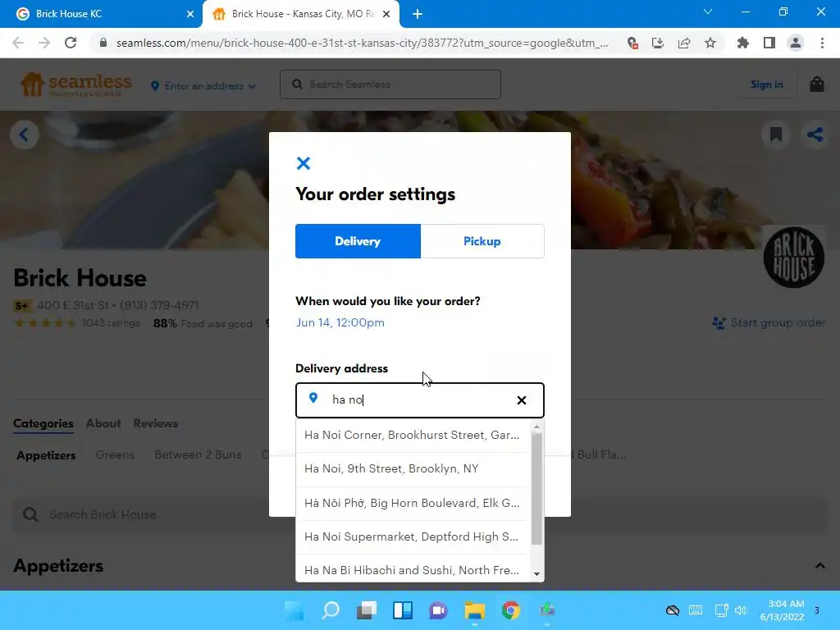Screen dimensions: 840x630
Task: Open the Categories tab
Action: (x=43, y=423)
